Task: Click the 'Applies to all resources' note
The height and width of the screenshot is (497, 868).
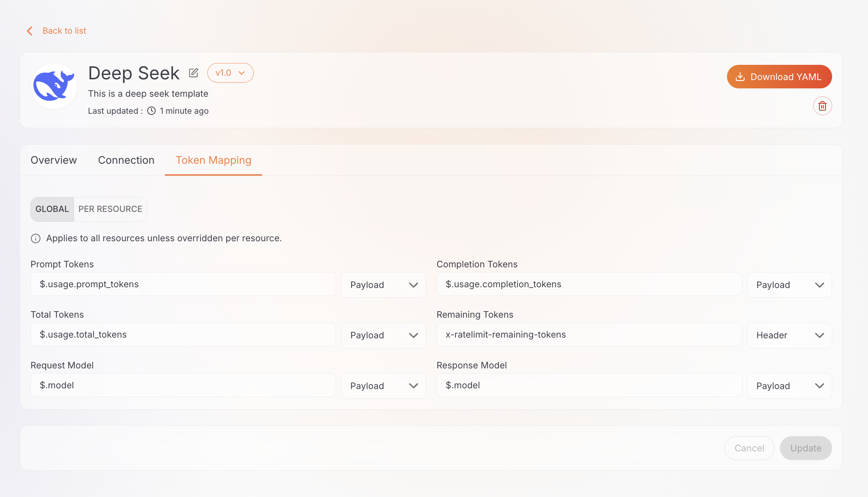Action: click(164, 238)
